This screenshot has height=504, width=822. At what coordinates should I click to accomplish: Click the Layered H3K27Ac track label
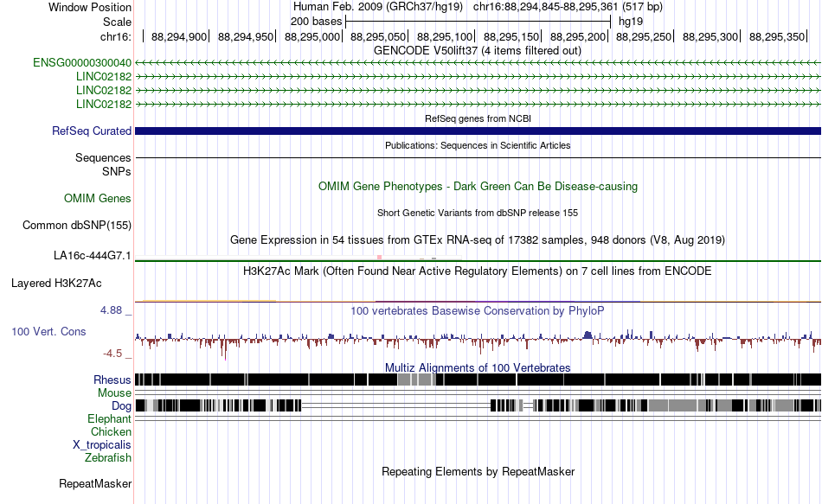[56, 284]
